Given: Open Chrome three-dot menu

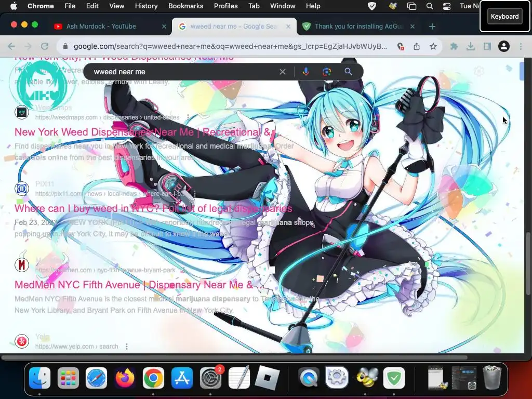Looking at the screenshot, I should click(x=521, y=46).
